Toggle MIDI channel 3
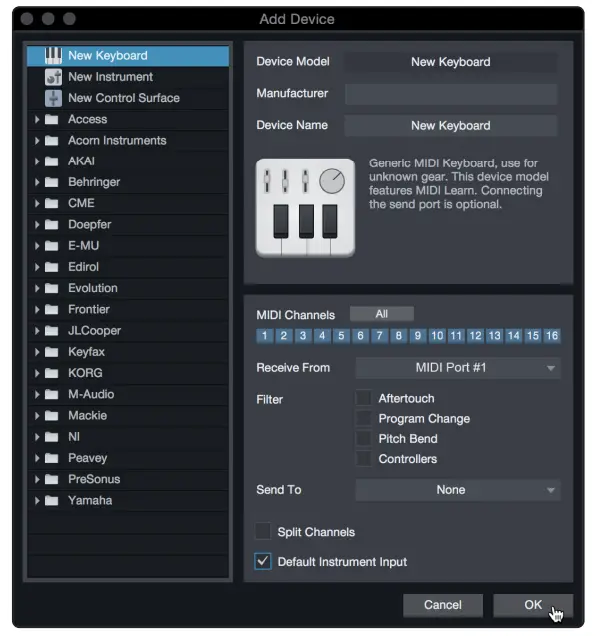The height and width of the screenshot is (636, 605). [303, 336]
